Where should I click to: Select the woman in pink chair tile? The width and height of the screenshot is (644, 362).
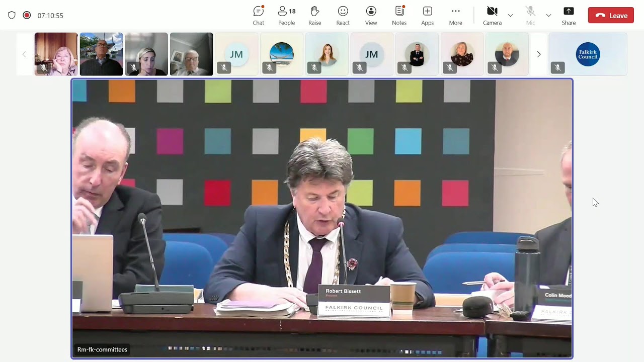[56, 54]
